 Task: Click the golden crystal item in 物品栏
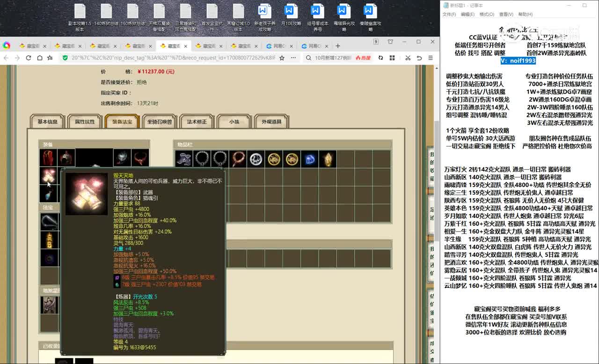328,159
